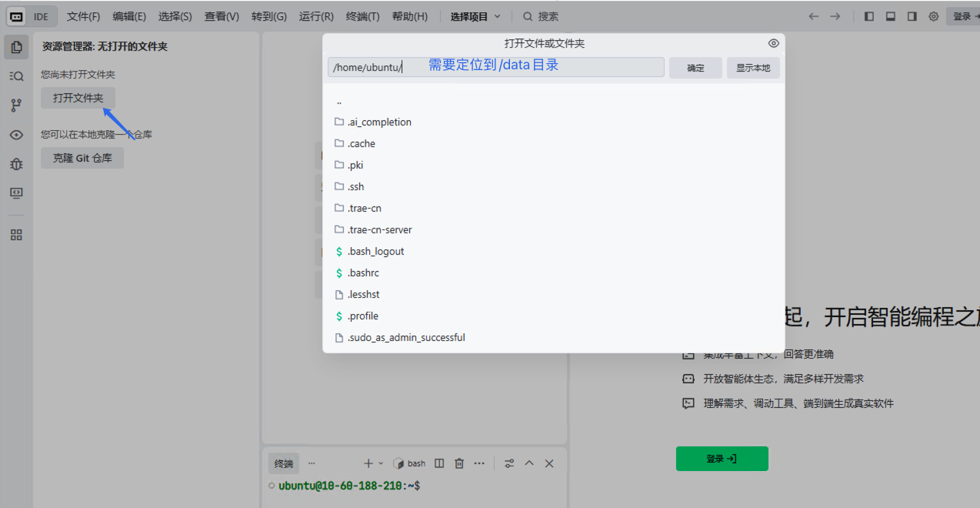Select the .lesshst file
The height and width of the screenshot is (508, 980).
(553, 295)
